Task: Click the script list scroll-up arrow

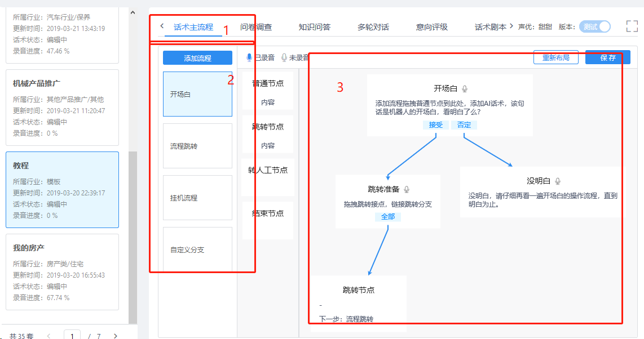Action: click(133, 13)
